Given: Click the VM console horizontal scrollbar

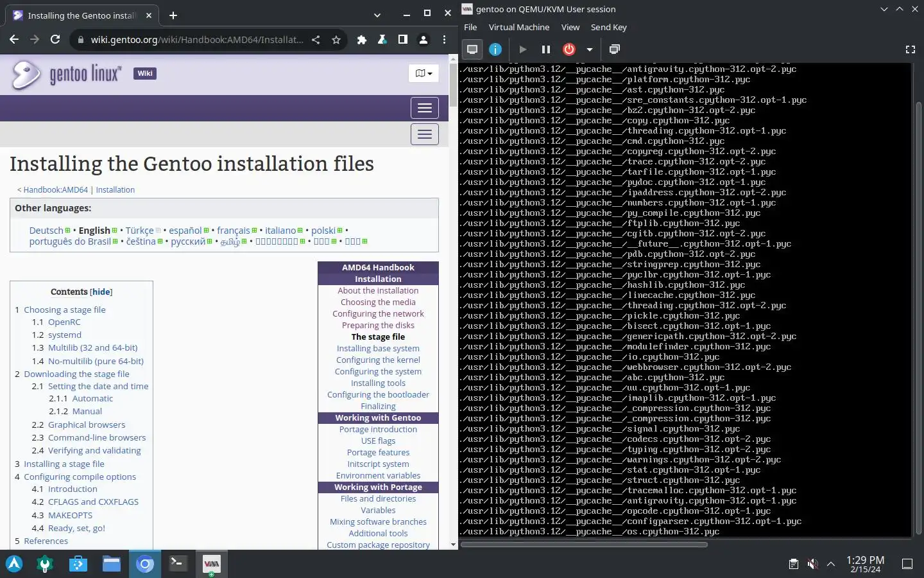Looking at the screenshot, I should 584,545.
